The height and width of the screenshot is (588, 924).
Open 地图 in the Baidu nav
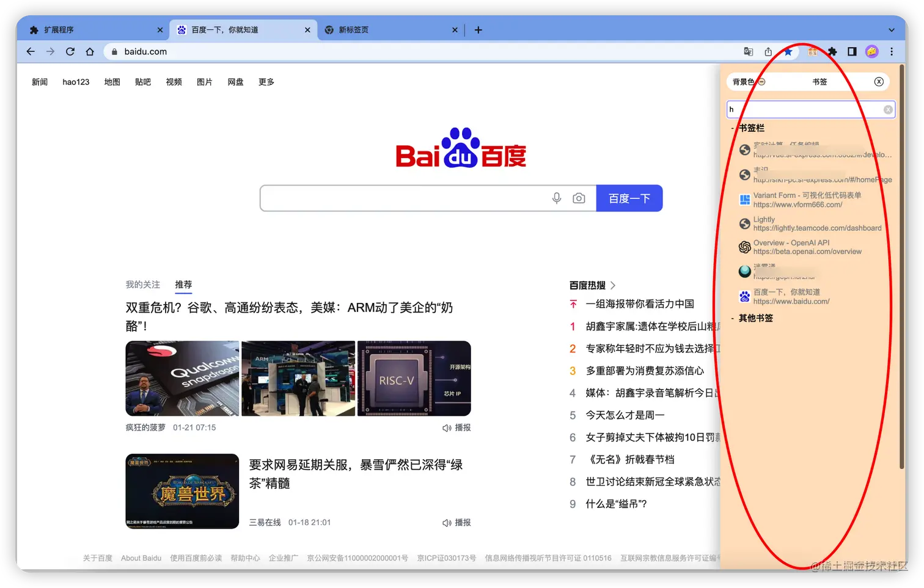112,82
